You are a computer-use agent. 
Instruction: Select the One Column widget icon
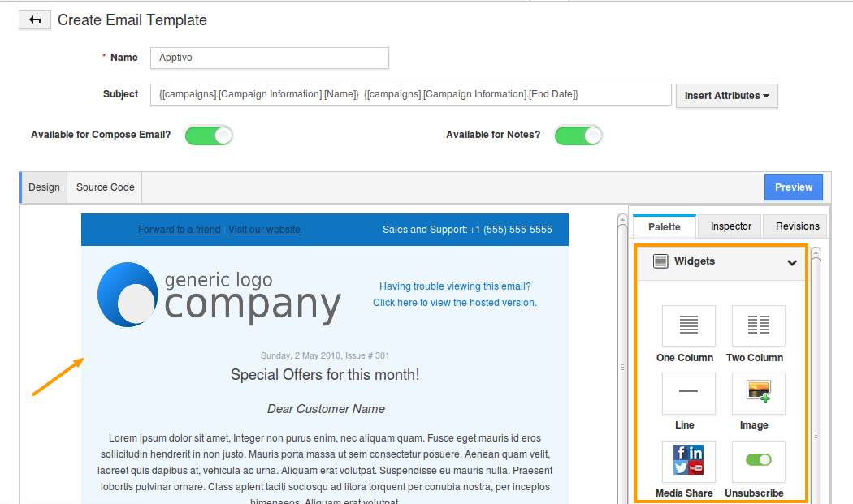coord(688,325)
